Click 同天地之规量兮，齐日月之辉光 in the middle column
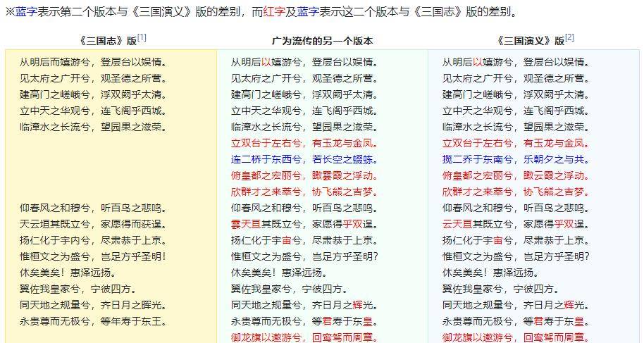 [304, 305]
